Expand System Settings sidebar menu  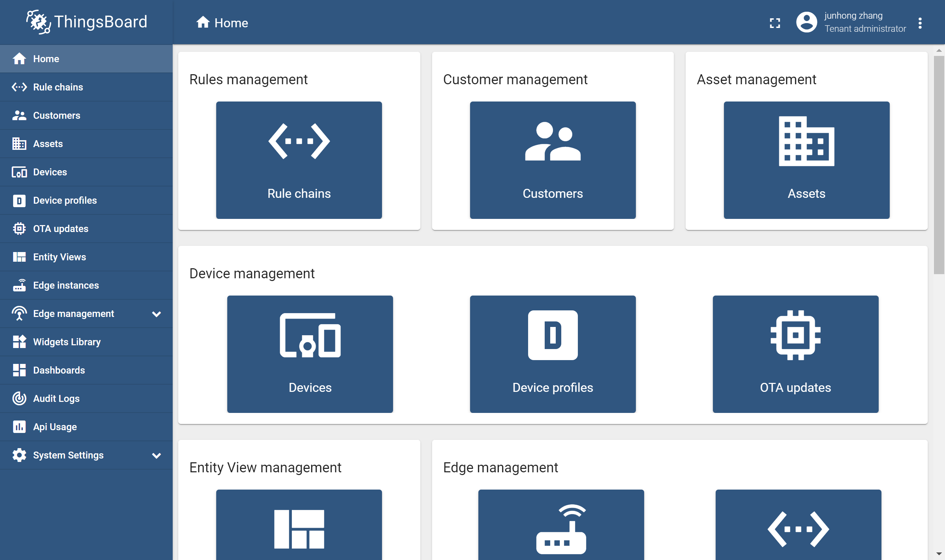click(155, 455)
